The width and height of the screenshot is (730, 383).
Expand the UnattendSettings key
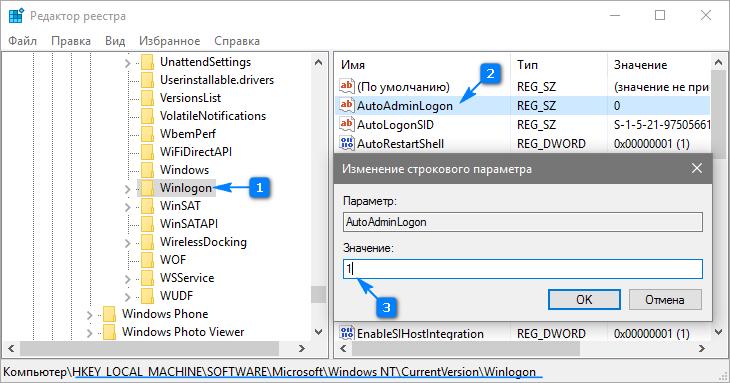[x=128, y=62]
